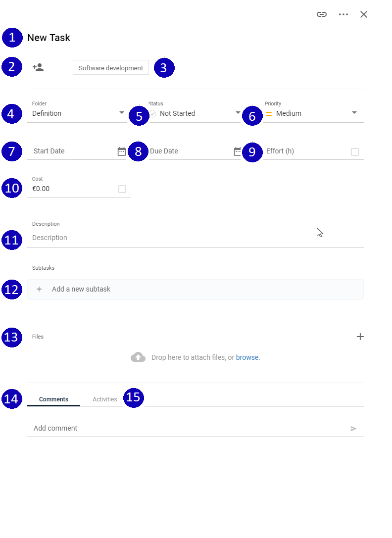The width and height of the screenshot is (392, 538).
Task: Tick the Cost field checkbox
Action: tap(122, 189)
